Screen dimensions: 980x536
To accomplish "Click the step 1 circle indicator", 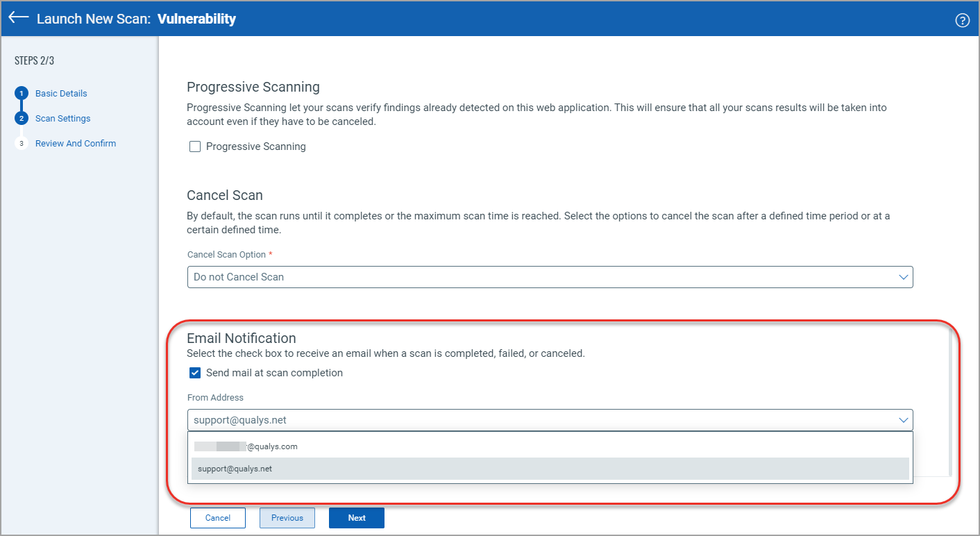I will coord(21,93).
